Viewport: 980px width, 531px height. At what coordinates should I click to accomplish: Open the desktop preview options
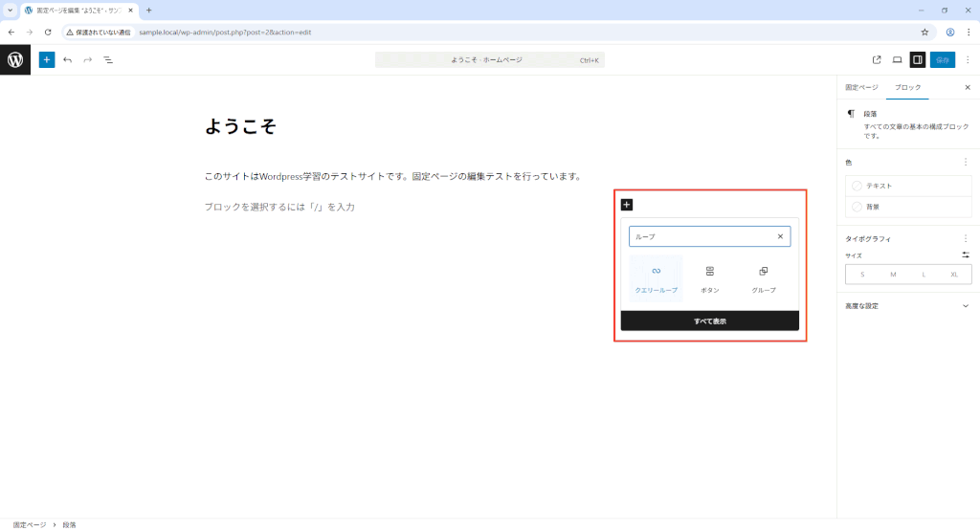897,60
